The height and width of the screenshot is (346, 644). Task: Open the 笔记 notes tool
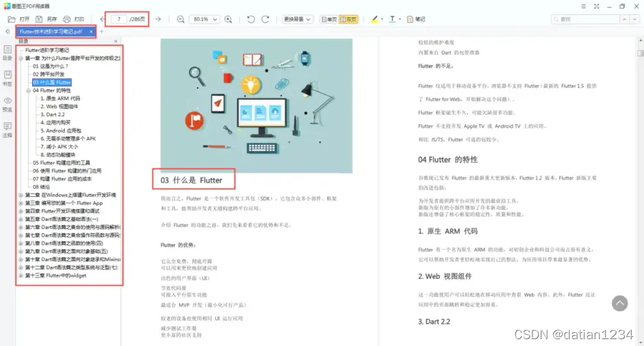tap(416, 19)
